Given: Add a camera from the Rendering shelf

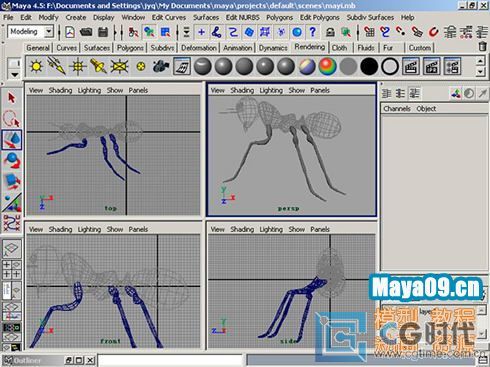Looking at the screenshot, I should pyautogui.click(x=161, y=66).
